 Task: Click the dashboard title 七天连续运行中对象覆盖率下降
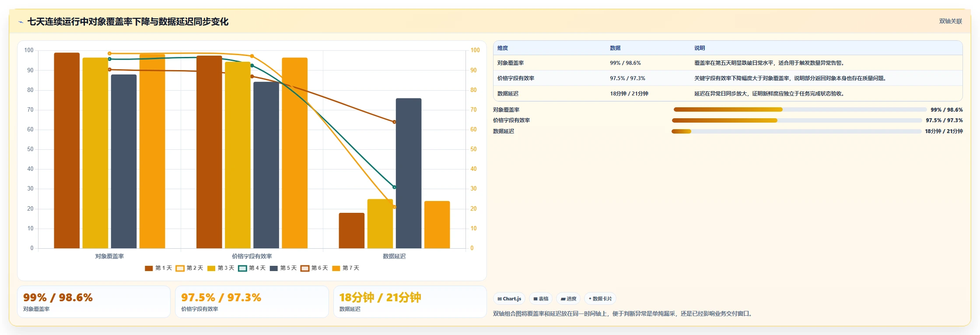[x=128, y=22]
